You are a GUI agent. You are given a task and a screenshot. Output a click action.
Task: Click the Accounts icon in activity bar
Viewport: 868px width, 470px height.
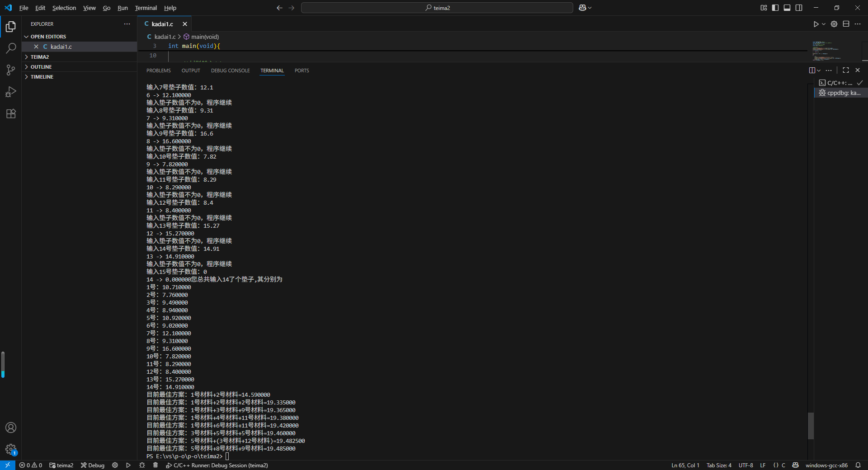(11, 428)
